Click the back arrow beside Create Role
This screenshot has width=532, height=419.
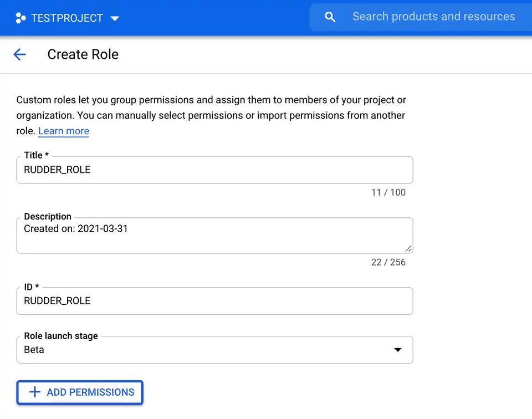[19, 54]
